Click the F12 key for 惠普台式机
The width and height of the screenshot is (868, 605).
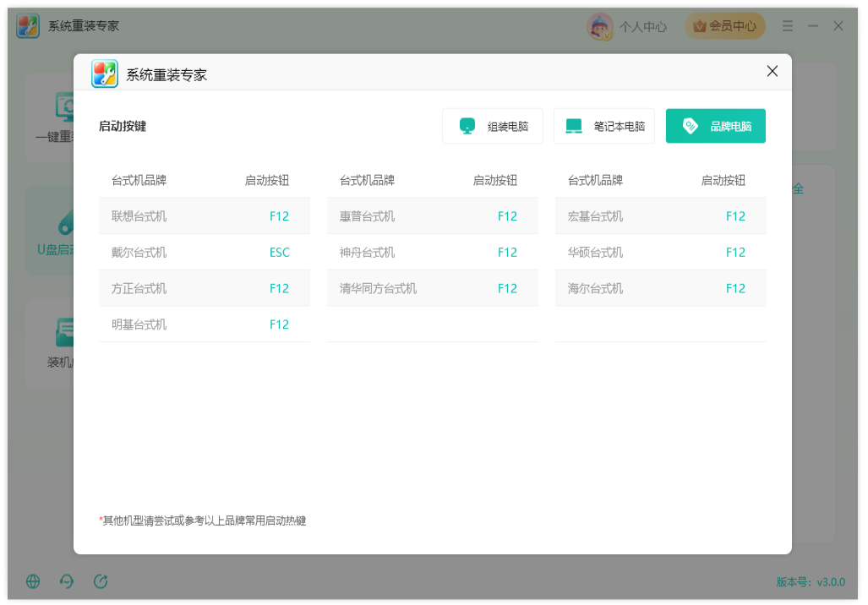[x=508, y=215]
